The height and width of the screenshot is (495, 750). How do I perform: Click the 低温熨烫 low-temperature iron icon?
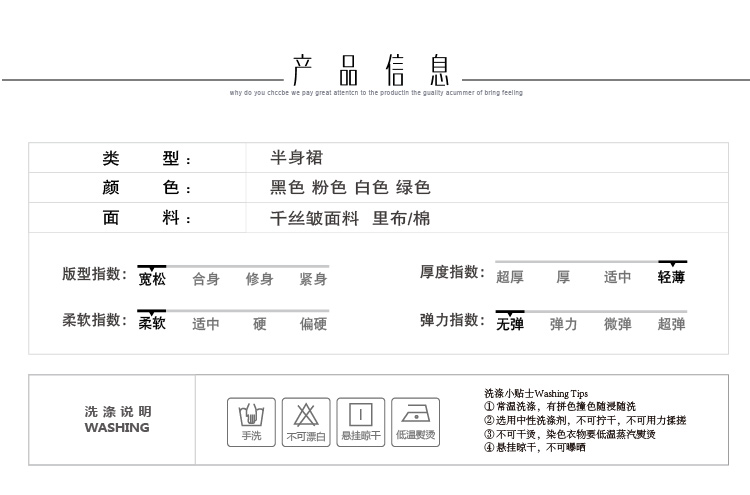tap(415, 422)
